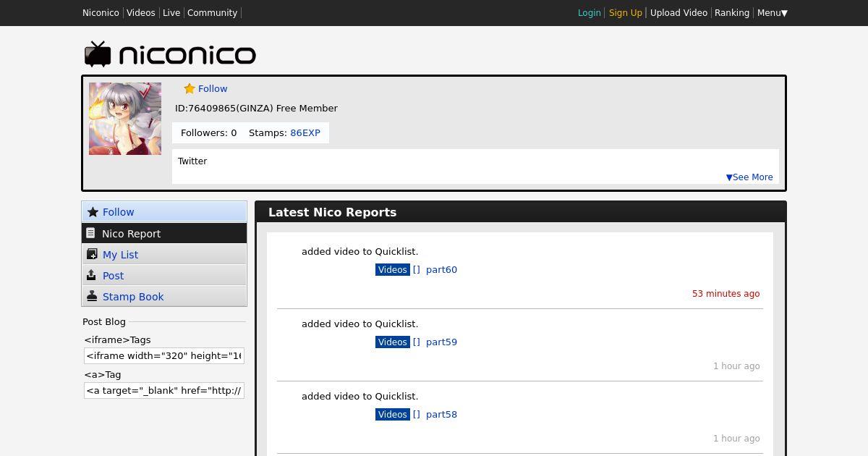This screenshot has height=456, width=868.
Task: Follow the user via profile Follow link
Action: click(x=213, y=88)
